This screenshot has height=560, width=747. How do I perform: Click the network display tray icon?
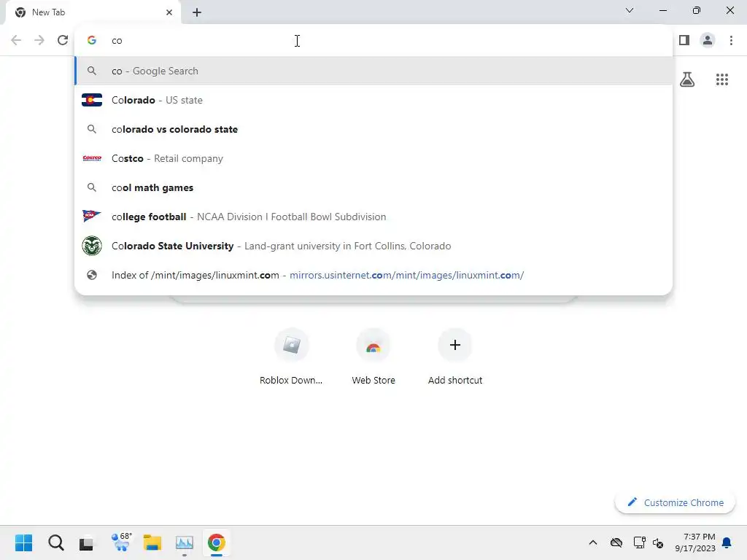click(x=639, y=542)
